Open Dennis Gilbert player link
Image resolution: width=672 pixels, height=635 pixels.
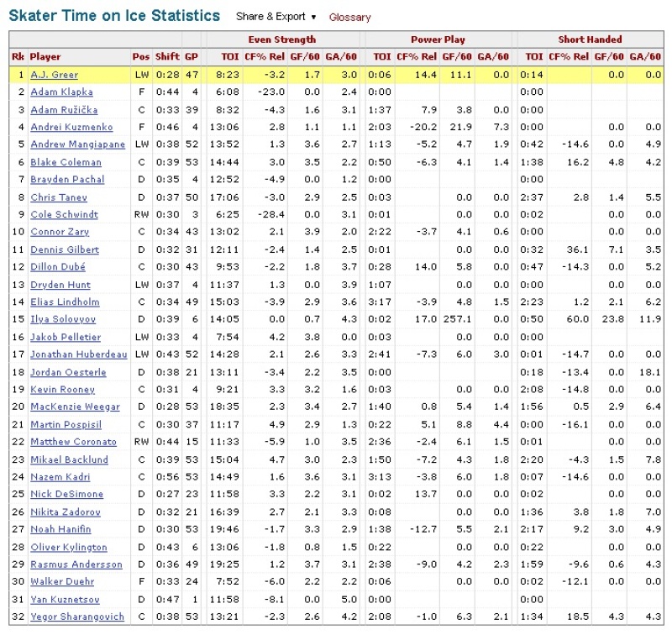[x=65, y=249]
